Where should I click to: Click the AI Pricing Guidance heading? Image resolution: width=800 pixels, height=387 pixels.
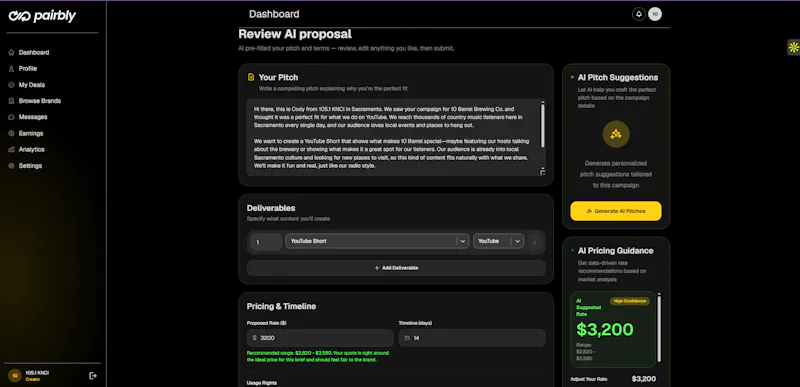pos(615,251)
